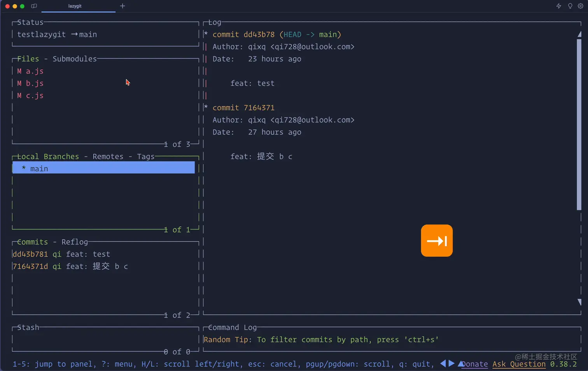Screen dimensions: 588x371
Task: Switch to the Submodules tab
Action: tap(75, 59)
